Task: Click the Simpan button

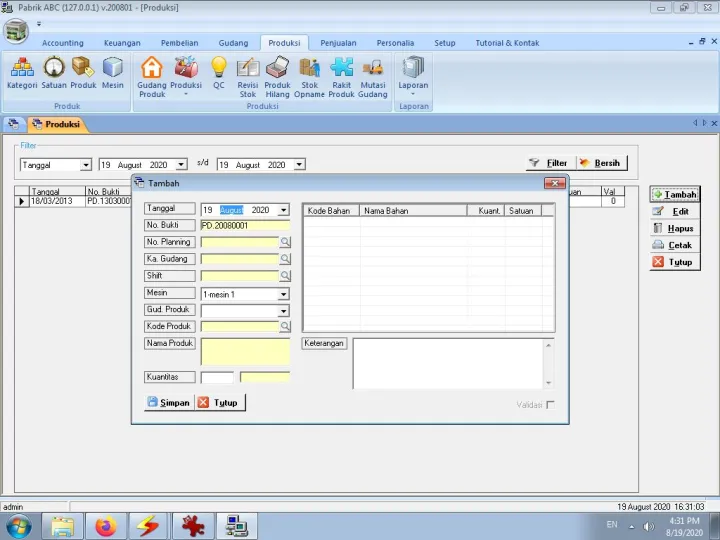Action: (x=168, y=402)
